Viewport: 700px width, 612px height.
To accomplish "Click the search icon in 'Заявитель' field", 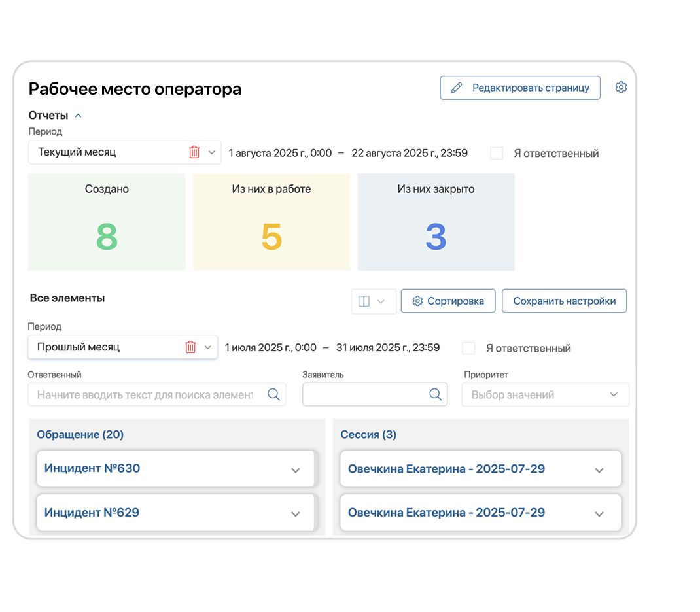I will tap(435, 394).
